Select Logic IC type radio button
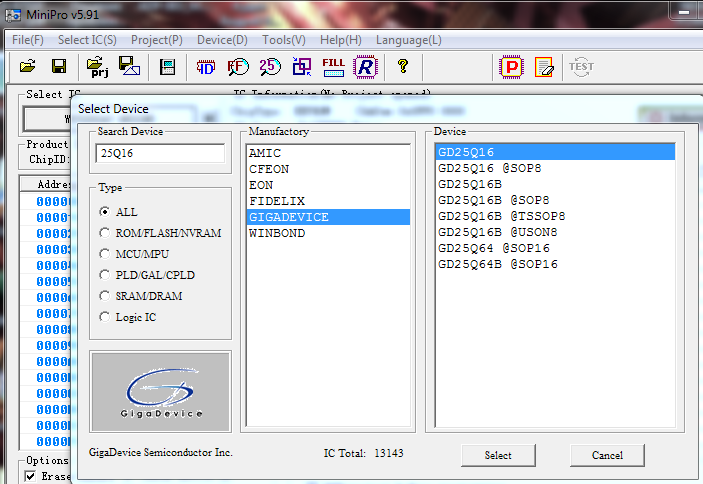Viewport: 703px width, 484px height. [x=104, y=317]
